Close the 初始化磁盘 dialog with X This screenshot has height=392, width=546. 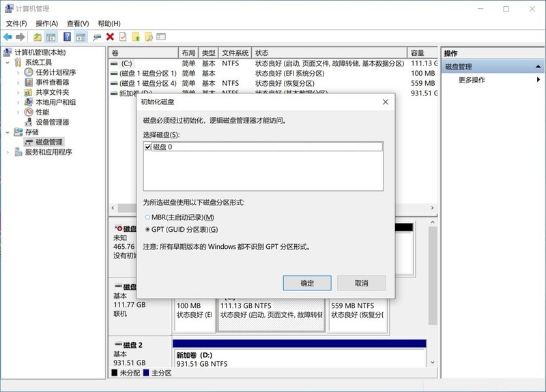point(386,102)
